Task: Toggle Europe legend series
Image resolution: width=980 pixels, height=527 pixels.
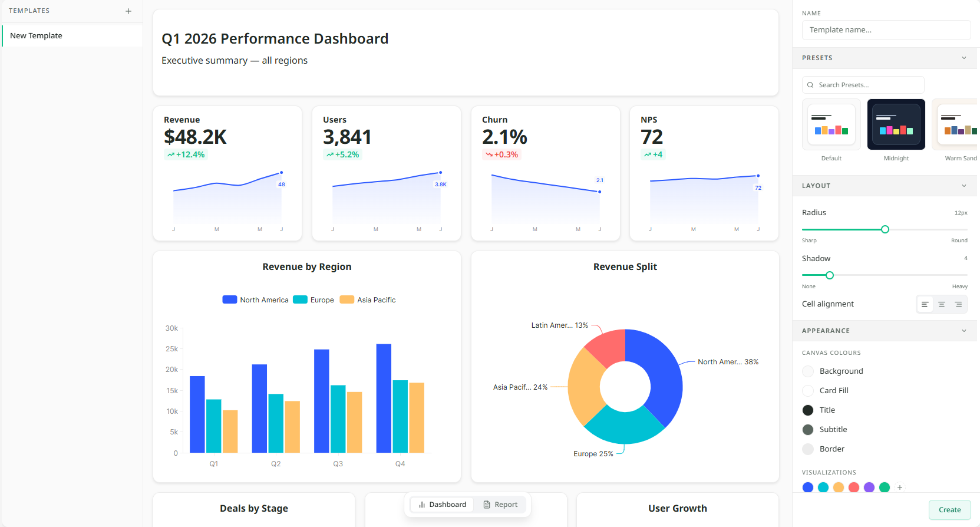Action: point(314,300)
